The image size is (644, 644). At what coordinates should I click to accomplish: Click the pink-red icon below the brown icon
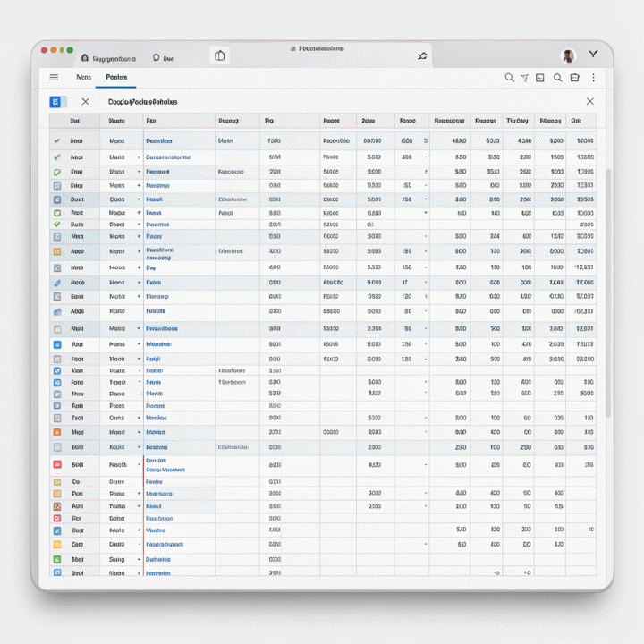[57, 518]
